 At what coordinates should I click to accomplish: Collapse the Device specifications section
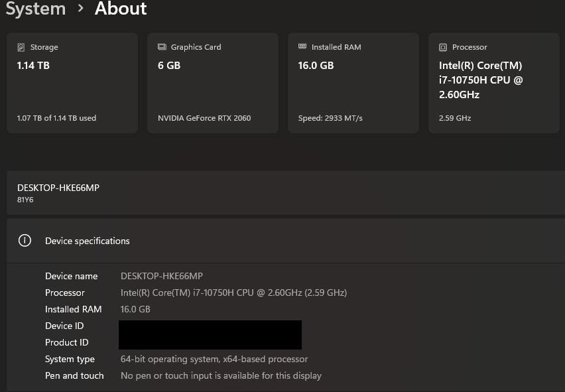(x=285, y=241)
